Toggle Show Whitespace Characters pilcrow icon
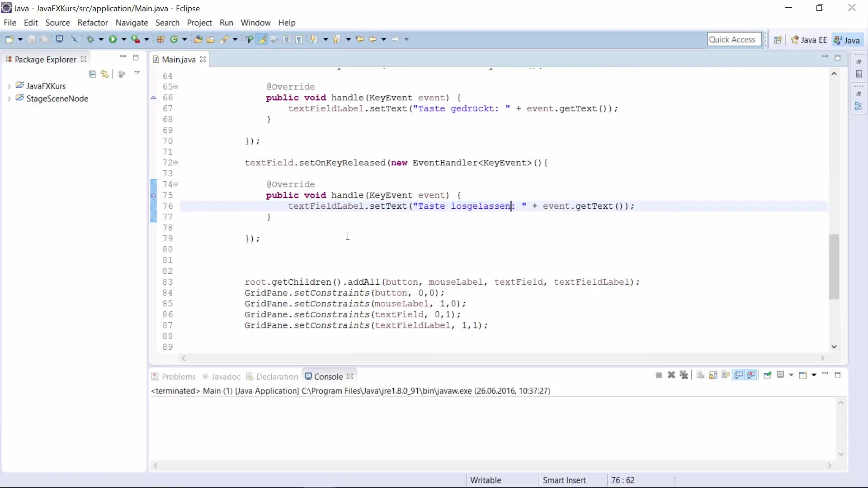 pos(299,39)
